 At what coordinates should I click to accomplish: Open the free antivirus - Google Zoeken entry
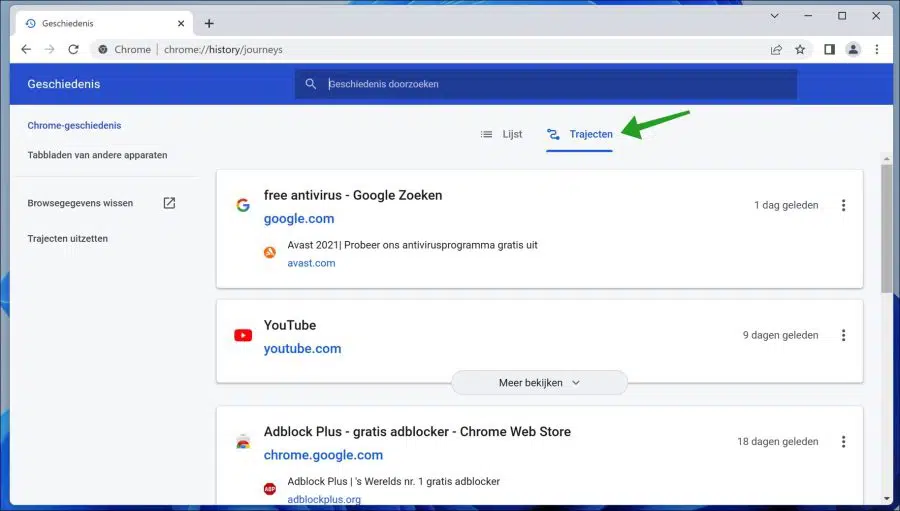point(353,195)
